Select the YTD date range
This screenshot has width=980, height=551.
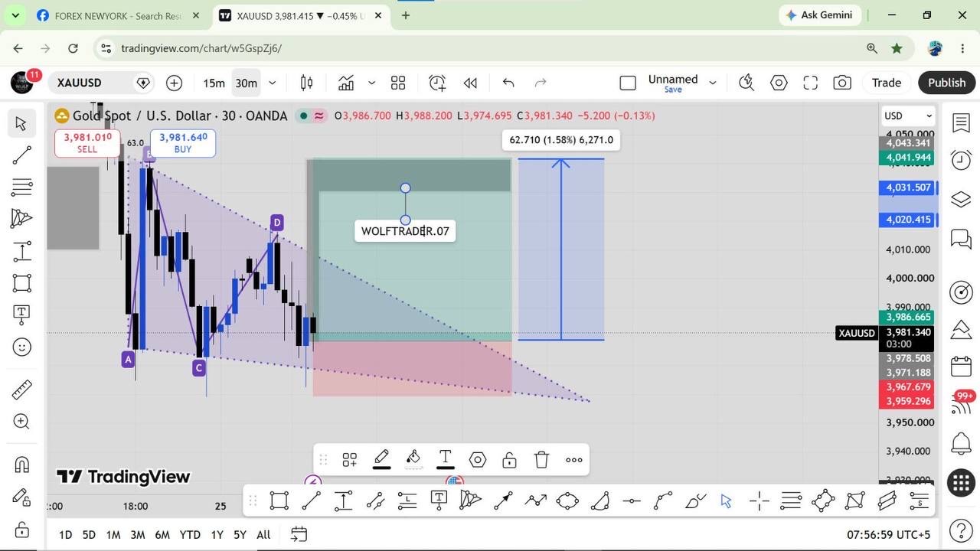(190, 534)
